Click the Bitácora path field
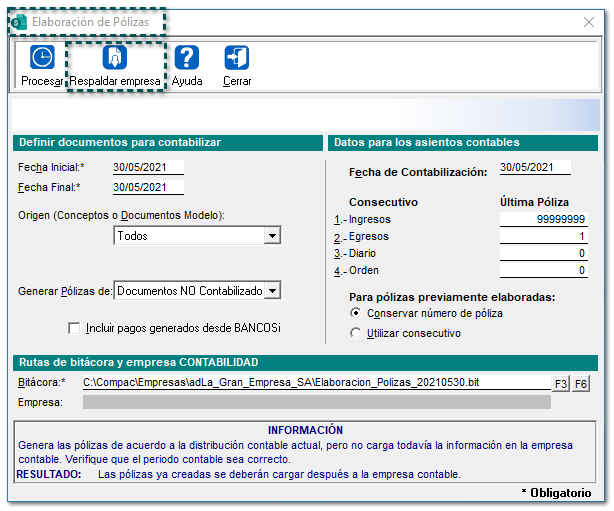Image resolution: width=614 pixels, height=511 pixels. (x=316, y=383)
